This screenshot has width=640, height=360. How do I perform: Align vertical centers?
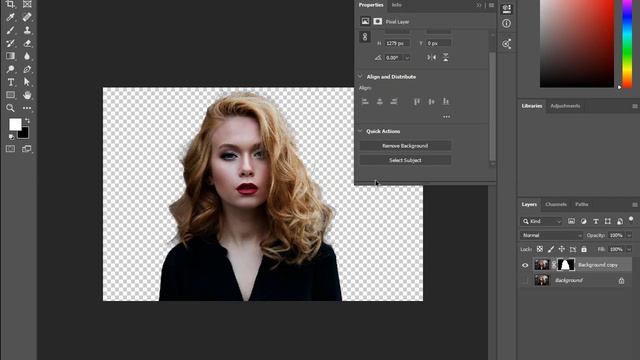pyautogui.click(x=431, y=102)
